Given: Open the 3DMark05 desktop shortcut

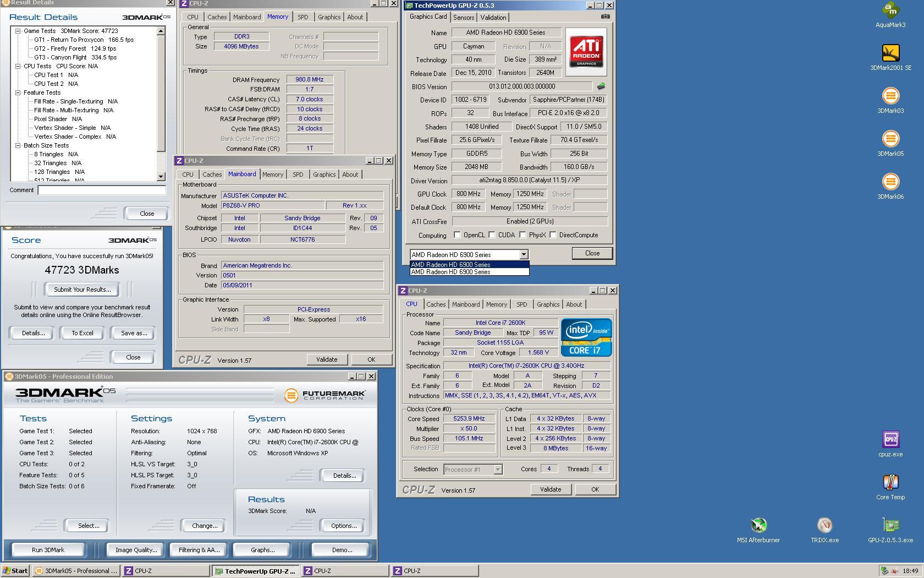Looking at the screenshot, I should [890, 143].
